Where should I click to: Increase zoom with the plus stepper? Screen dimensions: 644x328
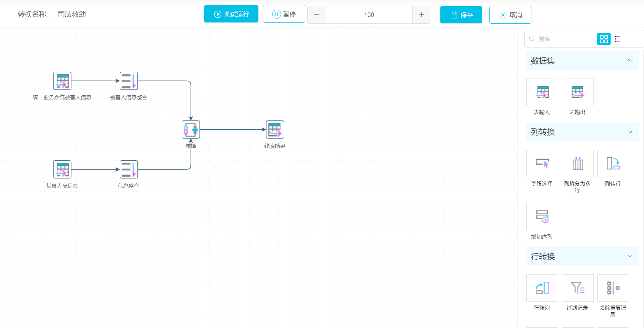pyautogui.click(x=421, y=15)
